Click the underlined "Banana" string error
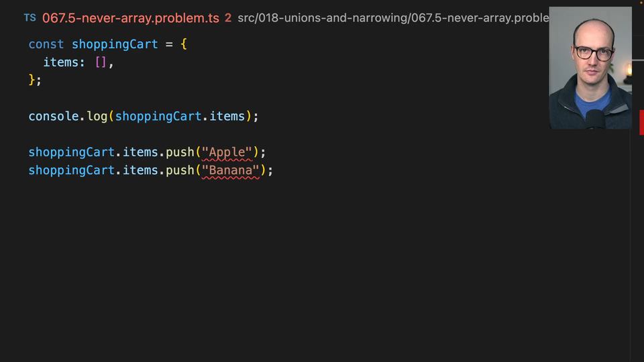This screenshot has width=644, height=362. 230,170
